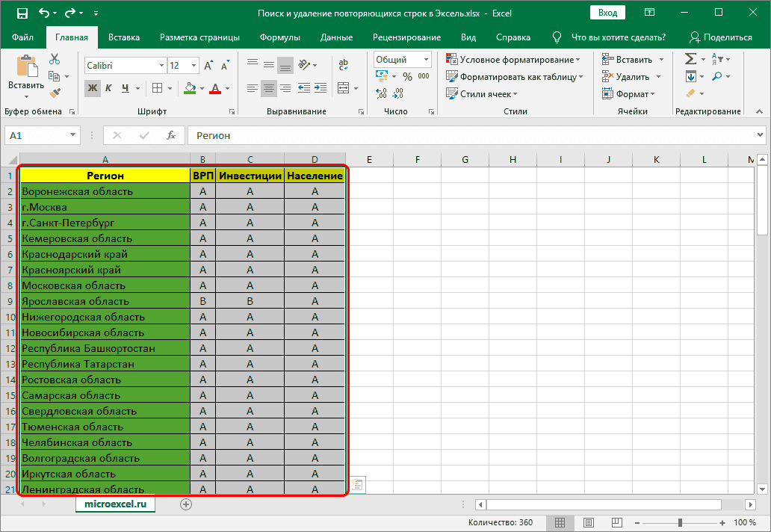Image resolution: width=771 pixels, height=532 pixels.
Task: Expand the font size dropdown
Action: (192, 65)
